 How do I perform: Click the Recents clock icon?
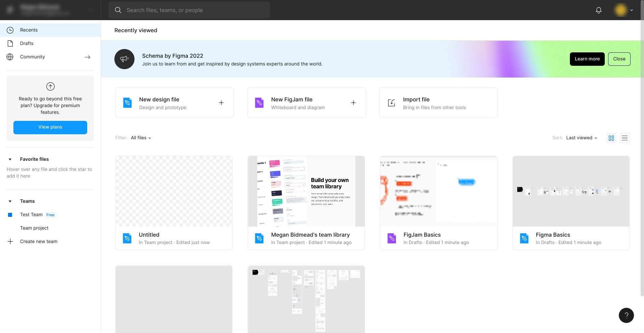click(10, 30)
